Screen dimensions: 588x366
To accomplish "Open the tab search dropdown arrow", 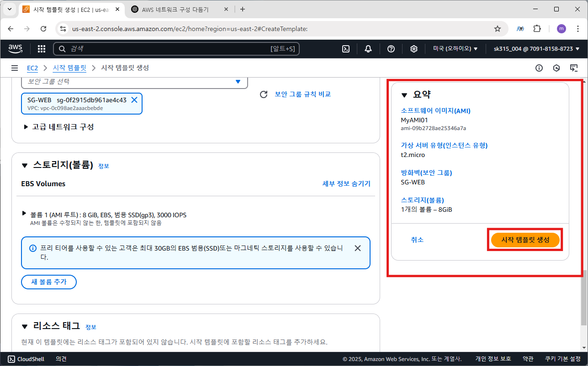I will pos(9,9).
